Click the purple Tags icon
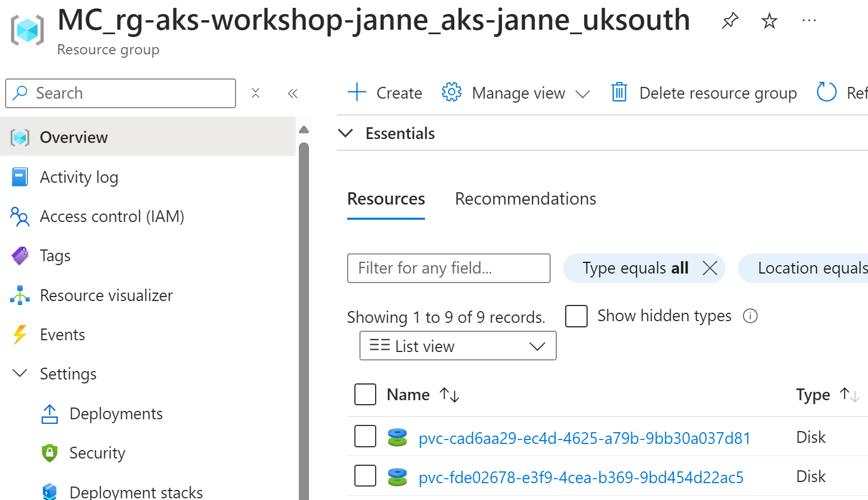 click(20, 256)
